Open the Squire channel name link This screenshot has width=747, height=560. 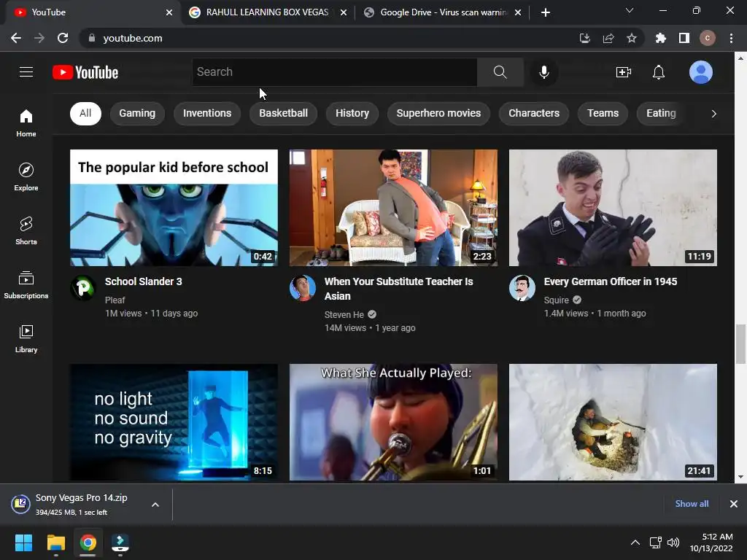click(x=557, y=300)
